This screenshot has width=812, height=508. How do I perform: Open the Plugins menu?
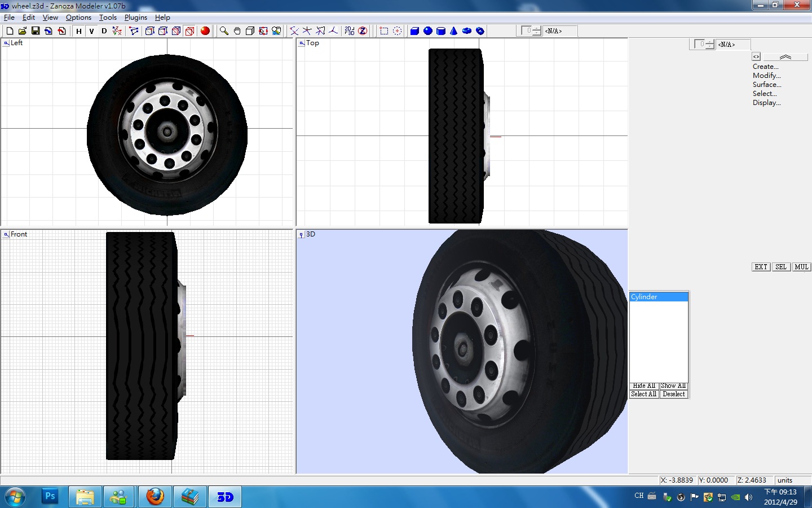pyautogui.click(x=135, y=17)
